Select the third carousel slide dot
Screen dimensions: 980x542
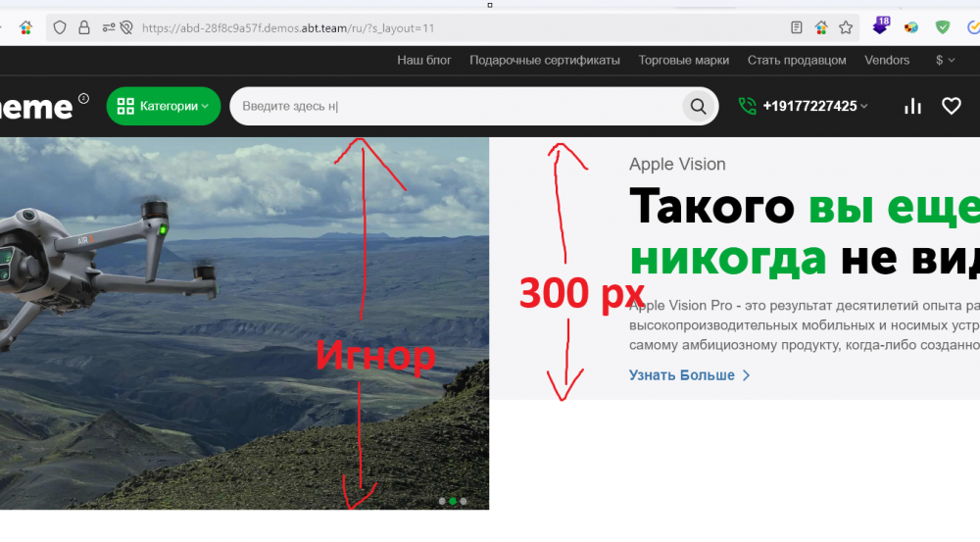[464, 501]
